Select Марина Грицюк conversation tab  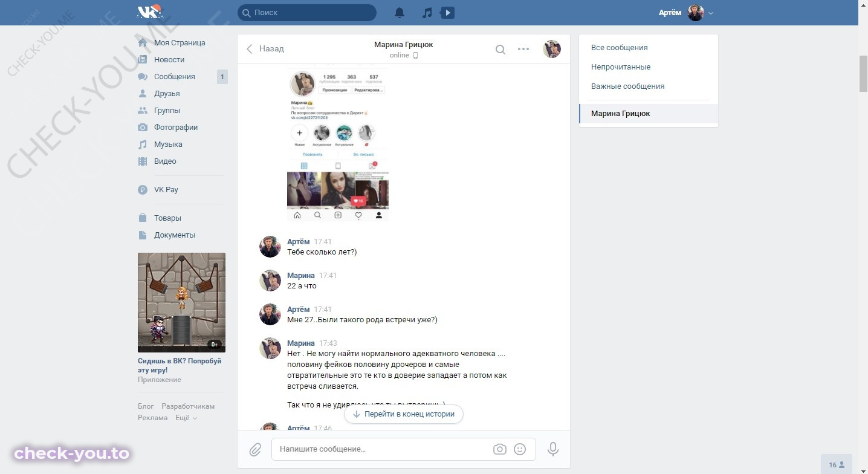(x=649, y=114)
